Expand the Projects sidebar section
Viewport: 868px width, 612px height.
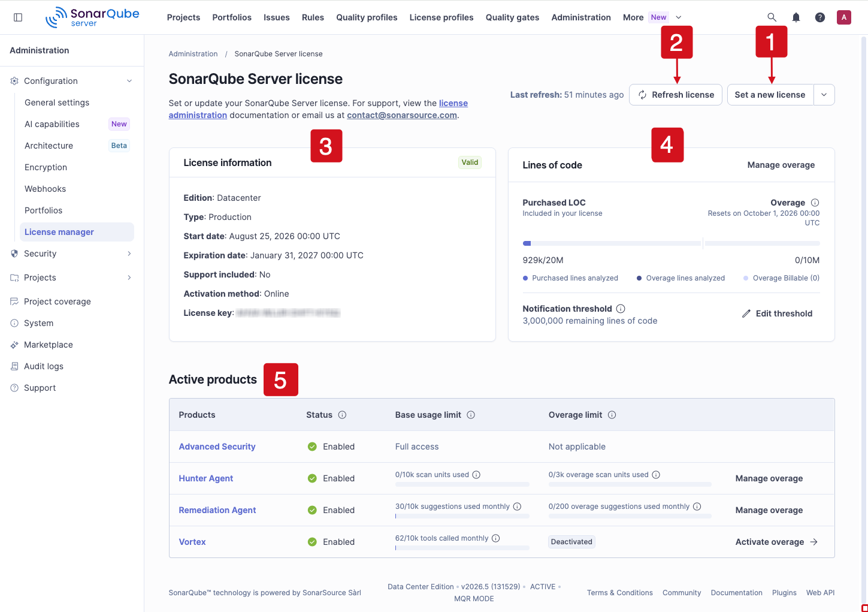point(72,278)
